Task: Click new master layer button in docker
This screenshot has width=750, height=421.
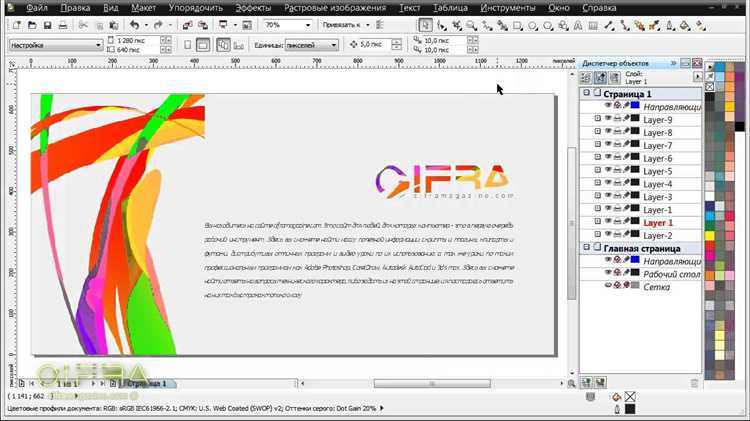Action: pyautogui.click(x=600, y=382)
